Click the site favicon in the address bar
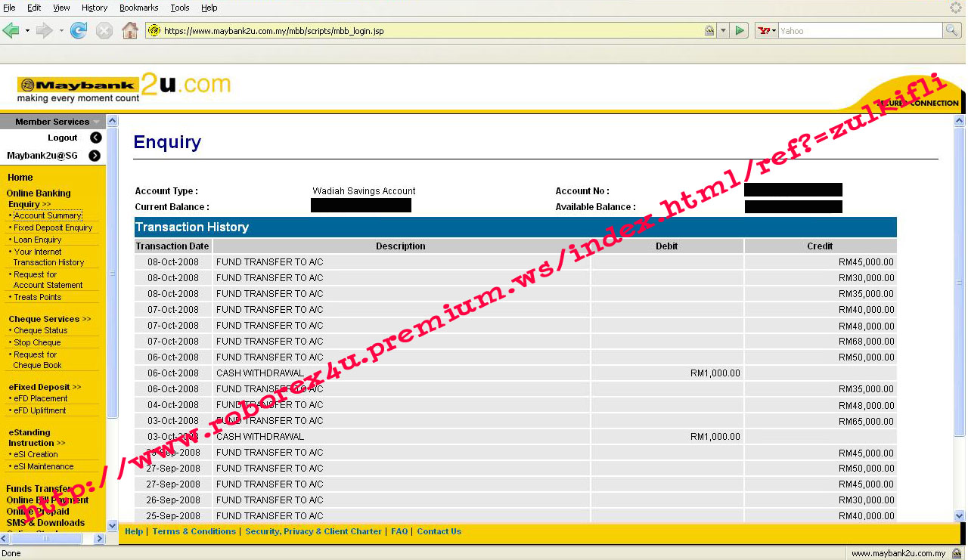 [x=154, y=31]
